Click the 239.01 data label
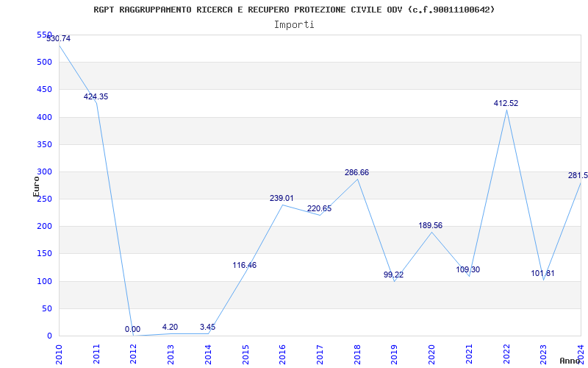 pyautogui.click(x=282, y=198)
